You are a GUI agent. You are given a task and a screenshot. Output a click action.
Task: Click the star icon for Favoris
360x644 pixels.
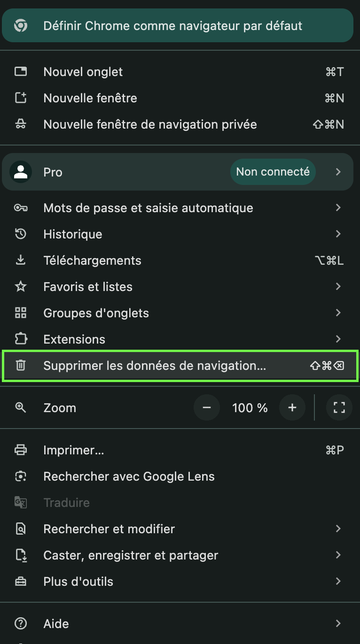[21, 287]
